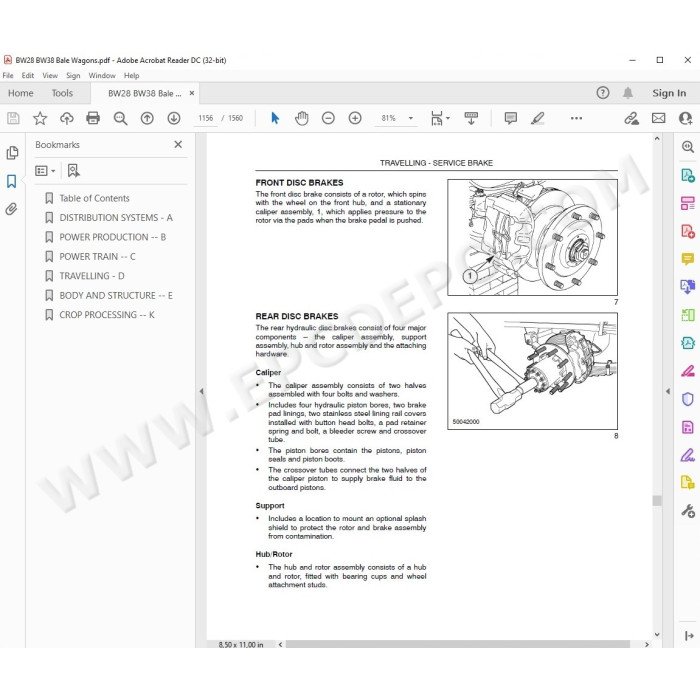The width and height of the screenshot is (700, 700).
Task: Open the notifications bell
Action: coord(628,93)
